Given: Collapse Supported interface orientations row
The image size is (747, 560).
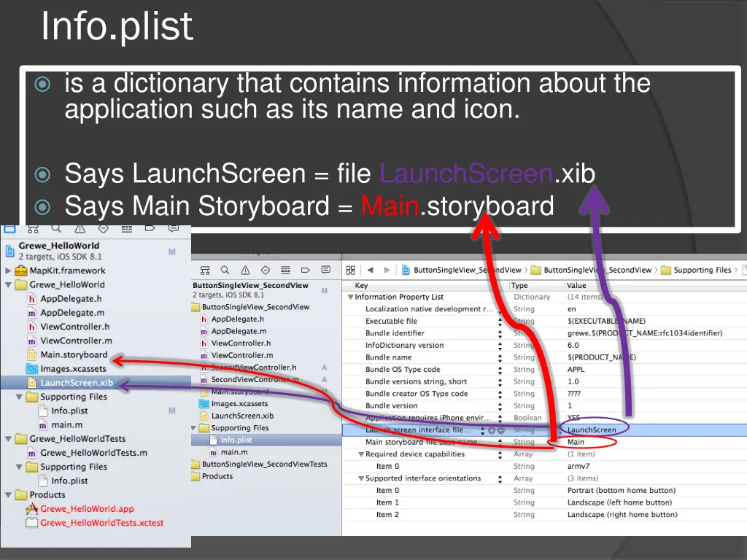Looking at the screenshot, I should pos(361,478).
